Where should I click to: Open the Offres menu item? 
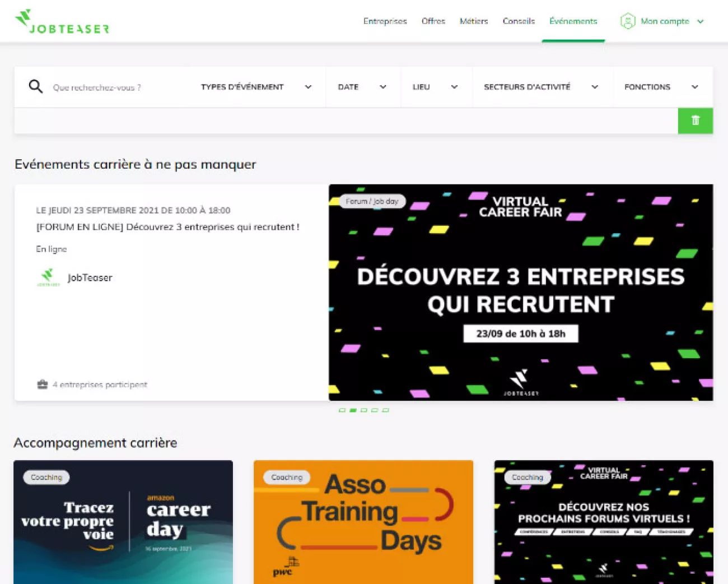tap(433, 21)
